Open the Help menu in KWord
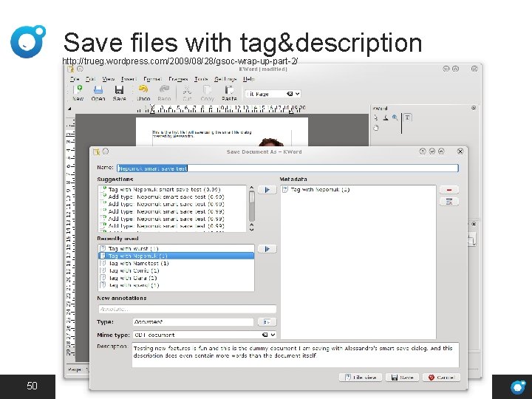 coord(249,79)
